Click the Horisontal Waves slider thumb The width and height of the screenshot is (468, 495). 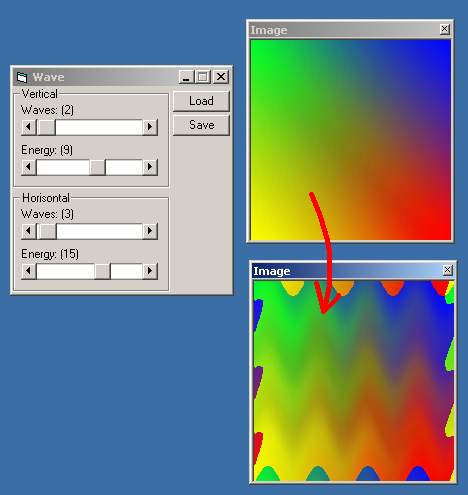[48, 231]
